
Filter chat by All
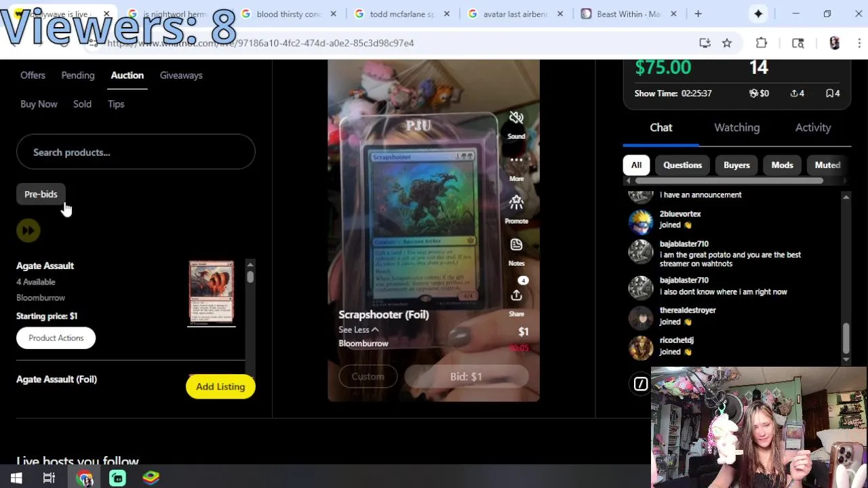pos(636,165)
